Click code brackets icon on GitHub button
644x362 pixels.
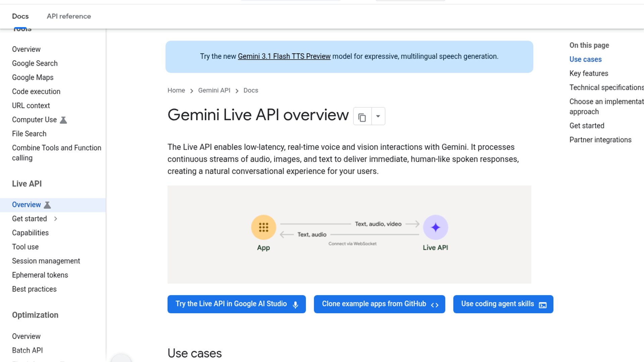point(435,305)
